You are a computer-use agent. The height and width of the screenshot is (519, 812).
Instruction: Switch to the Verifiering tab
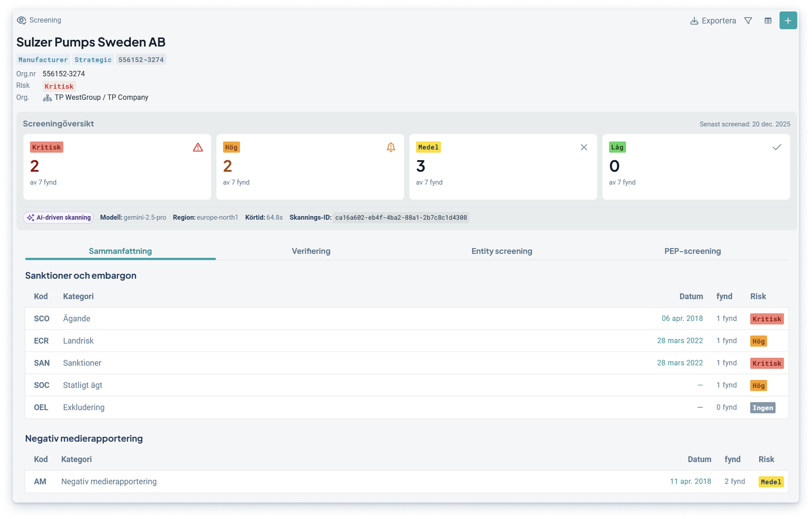pos(311,251)
